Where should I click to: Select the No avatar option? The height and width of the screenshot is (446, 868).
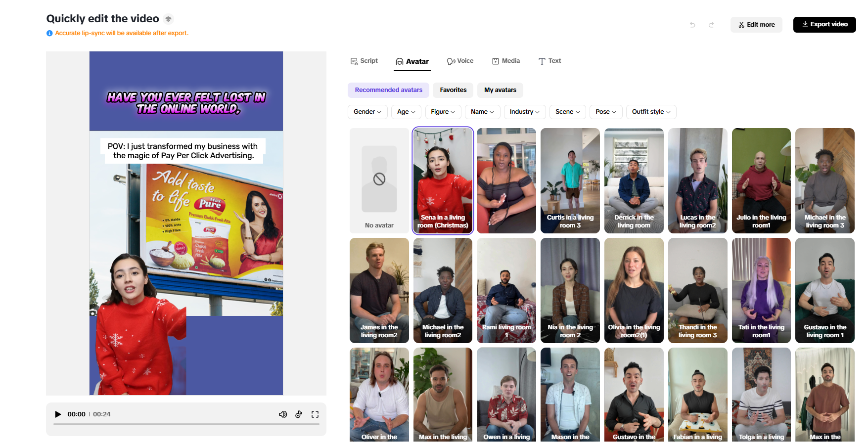coord(379,180)
